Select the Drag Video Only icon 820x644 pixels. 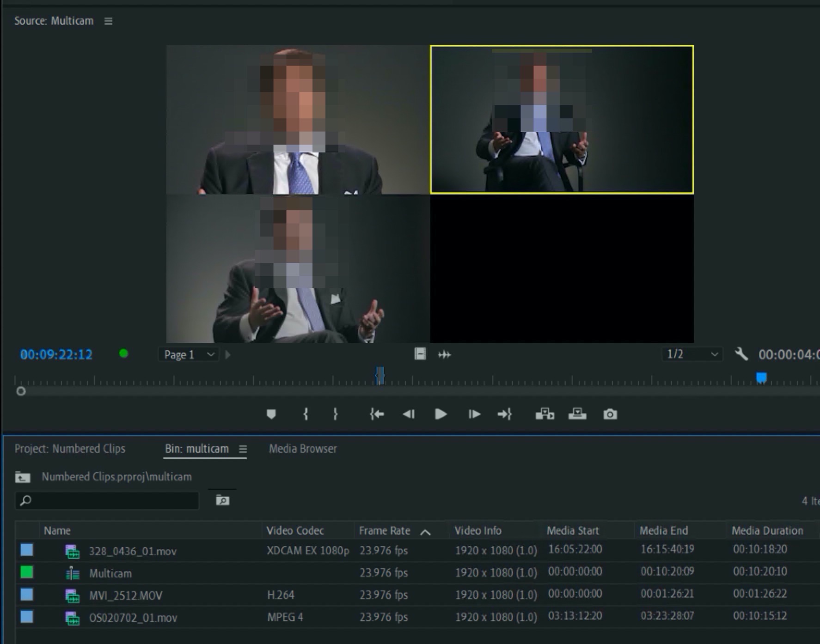tap(420, 354)
